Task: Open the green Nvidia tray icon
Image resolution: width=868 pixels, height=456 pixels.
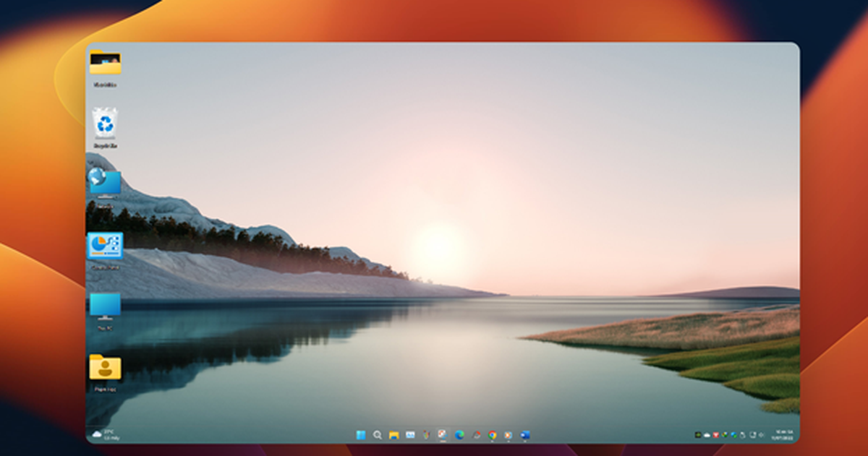Action: tap(698, 435)
